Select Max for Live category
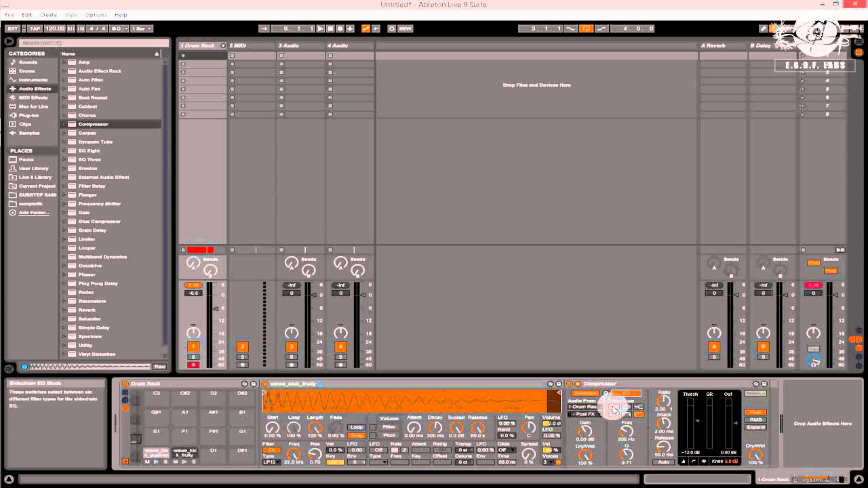The height and width of the screenshot is (488, 868). 33,106
